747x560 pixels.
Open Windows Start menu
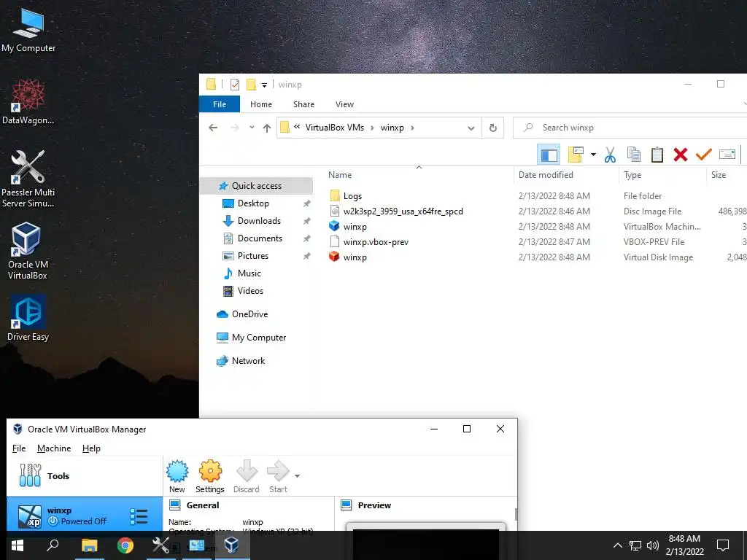[x=18, y=545]
